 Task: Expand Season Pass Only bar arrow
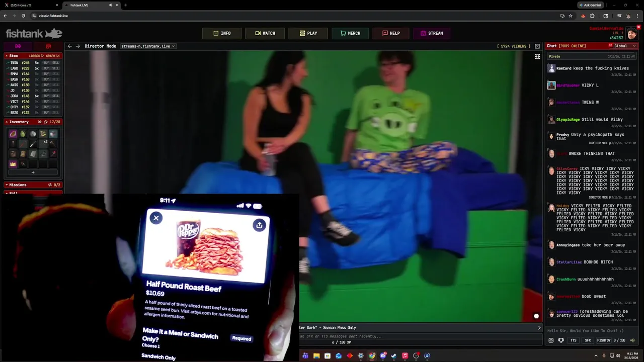click(x=539, y=328)
